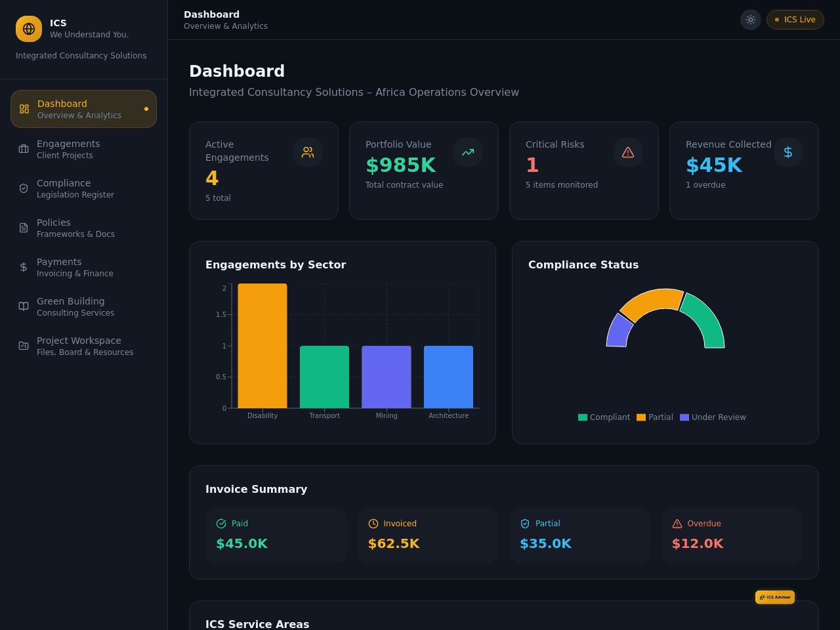Go to Compliance Legislation Register

pyautogui.click(x=83, y=188)
